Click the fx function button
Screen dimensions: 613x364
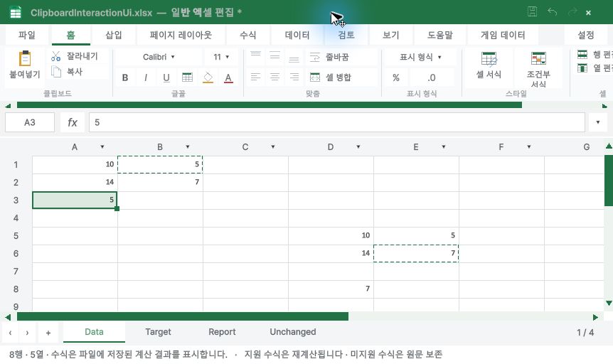(73, 122)
